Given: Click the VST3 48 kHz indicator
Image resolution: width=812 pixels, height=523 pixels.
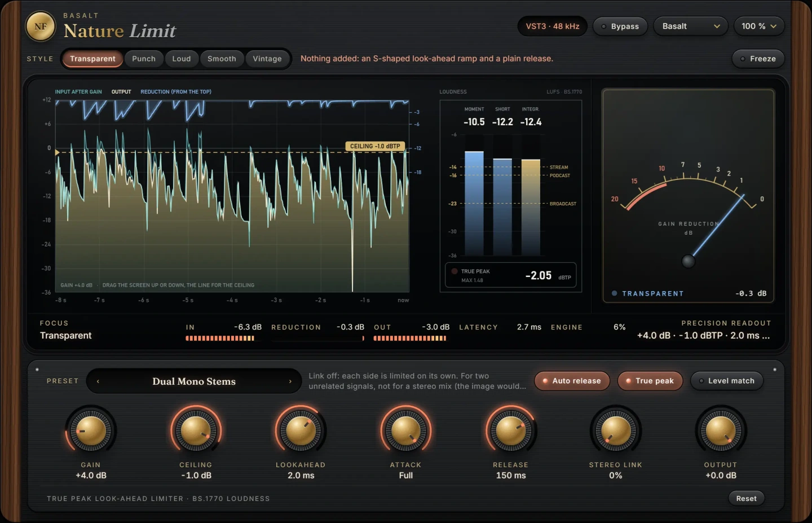Looking at the screenshot, I should 553,27.
